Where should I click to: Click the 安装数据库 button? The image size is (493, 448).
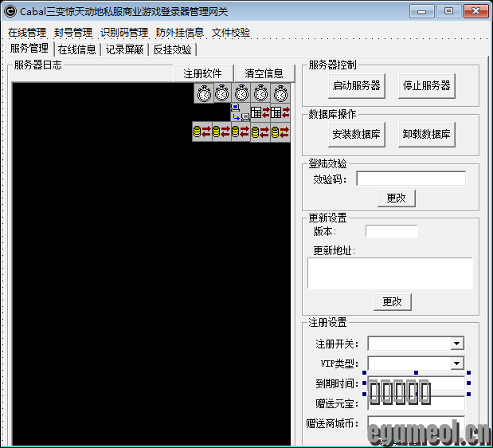coord(356,134)
